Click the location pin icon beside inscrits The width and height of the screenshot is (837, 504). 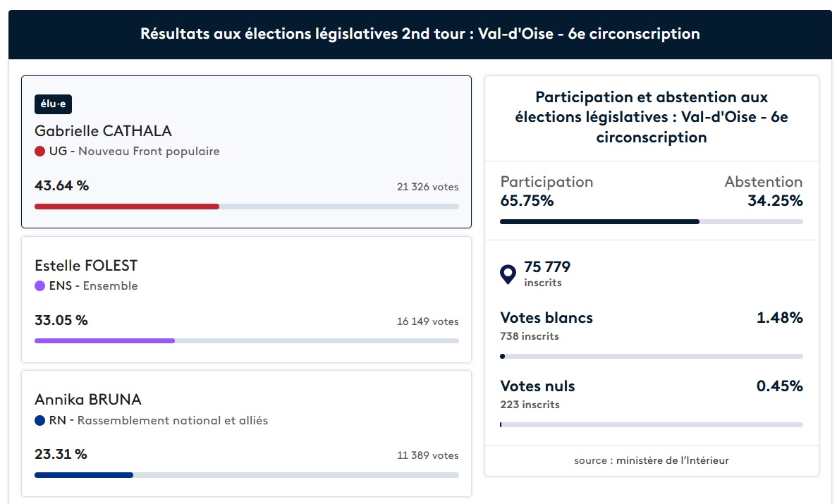[508, 274]
